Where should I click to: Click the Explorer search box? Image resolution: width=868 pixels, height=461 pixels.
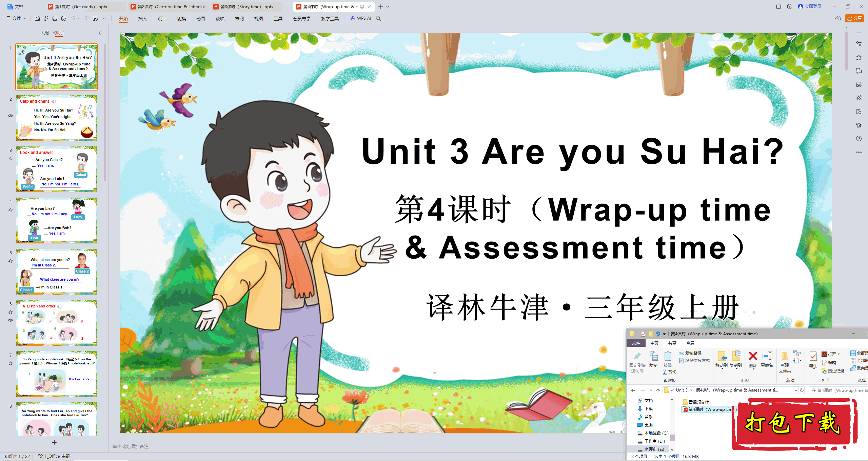[x=838, y=390]
